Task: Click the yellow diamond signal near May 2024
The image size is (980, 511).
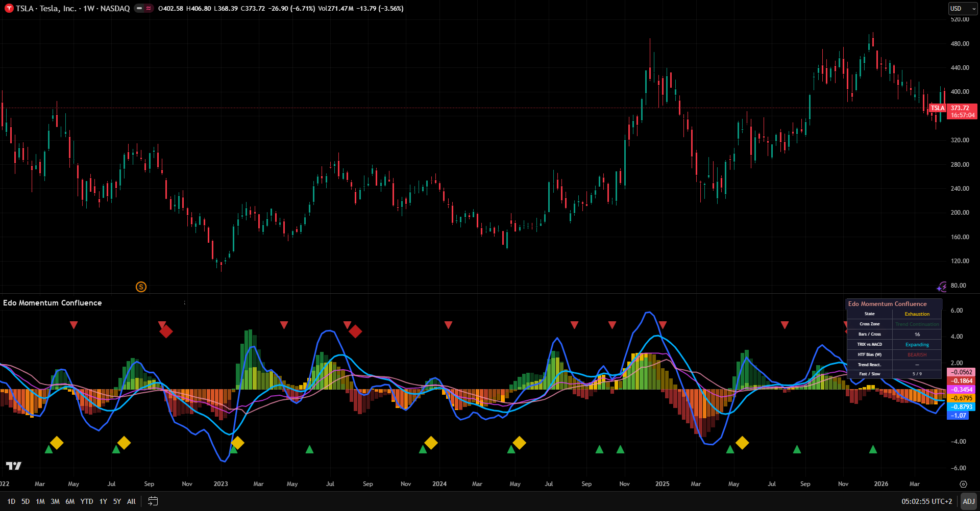Action: coord(519,443)
